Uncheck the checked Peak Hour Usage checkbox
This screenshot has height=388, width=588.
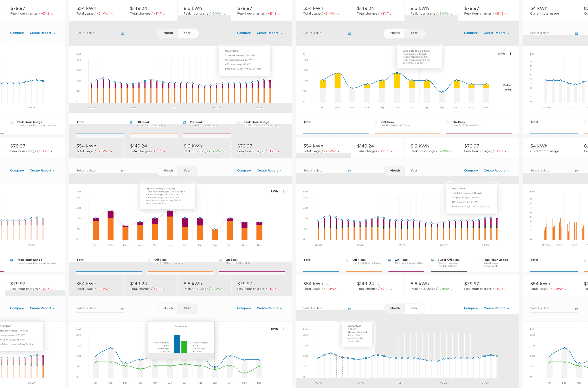click(x=11, y=260)
